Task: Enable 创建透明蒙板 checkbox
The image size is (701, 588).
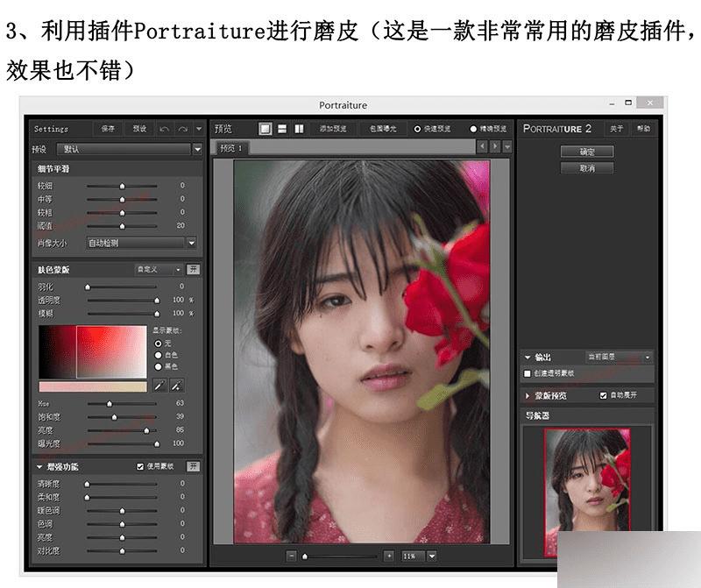Action: pos(528,373)
